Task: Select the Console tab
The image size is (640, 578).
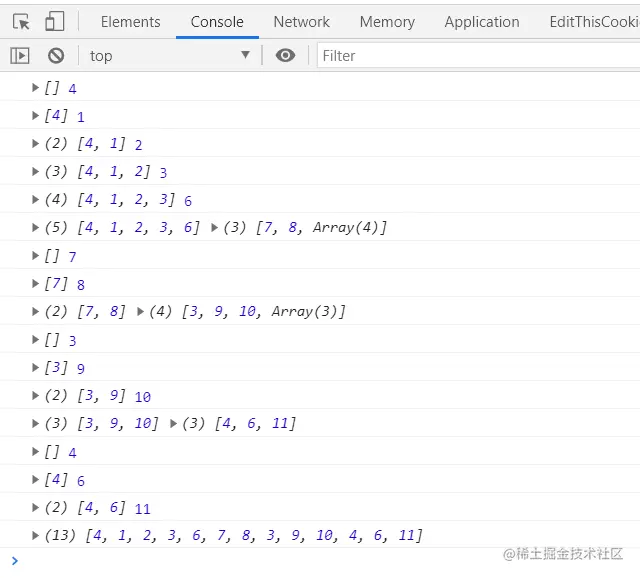Action: (x=217, y=22)
